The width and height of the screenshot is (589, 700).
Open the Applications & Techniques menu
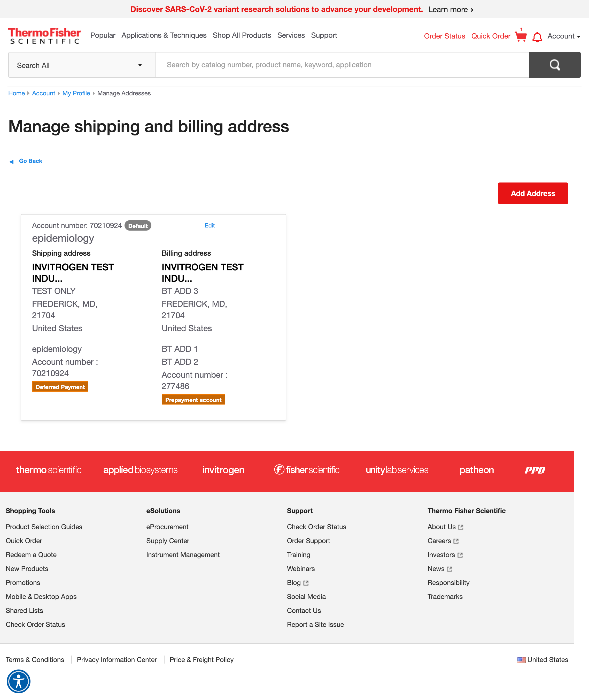[x=164, y=35]
